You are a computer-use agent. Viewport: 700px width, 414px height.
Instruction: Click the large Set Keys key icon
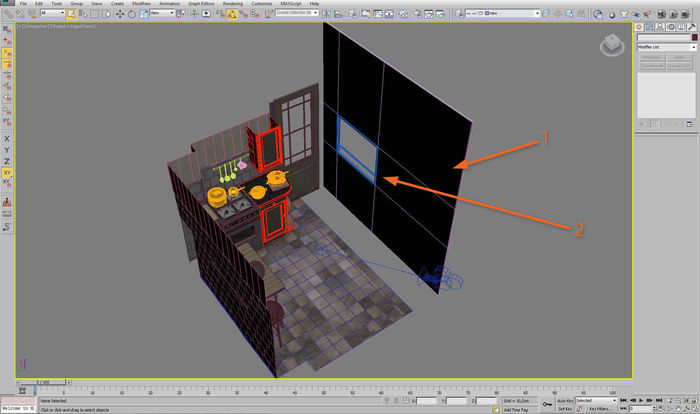(x=547, y=404)
